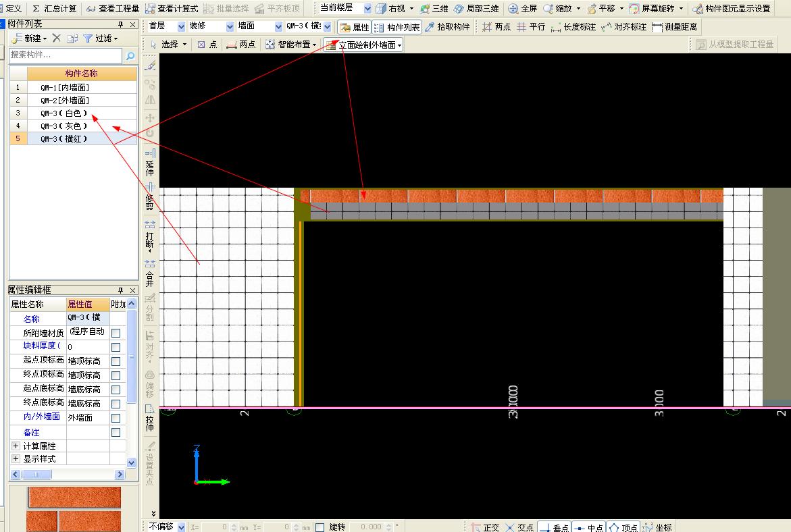Activate 测量距离 tool
The height and width of the screenshot is (532, 791).
(x=674, y=27)
